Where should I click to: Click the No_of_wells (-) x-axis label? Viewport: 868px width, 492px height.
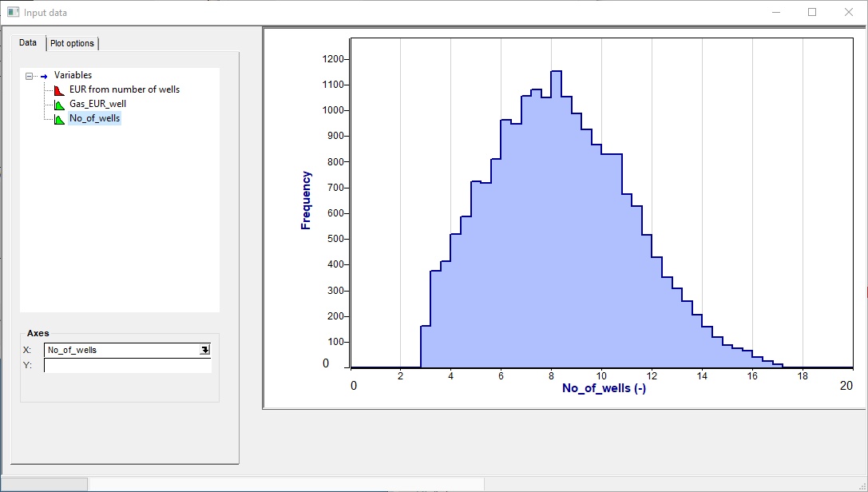click(x=604, y=388)
